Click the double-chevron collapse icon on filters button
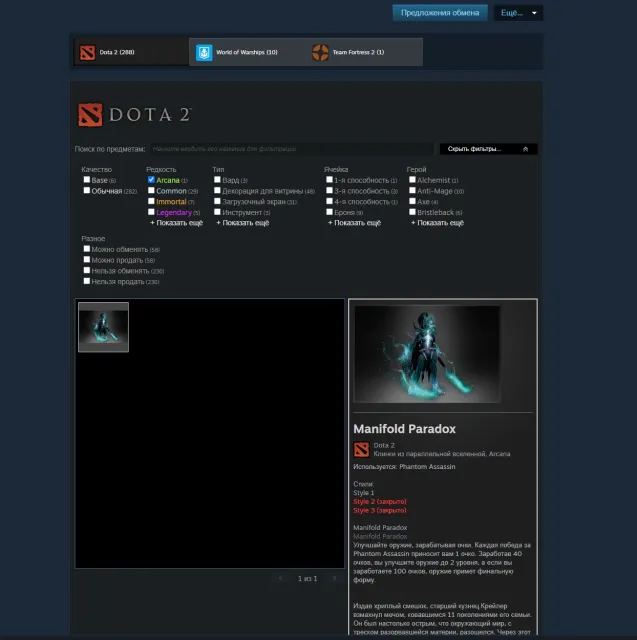Viewport: 637px width, 640px height. pyautogui.click(x=525, y=149)
